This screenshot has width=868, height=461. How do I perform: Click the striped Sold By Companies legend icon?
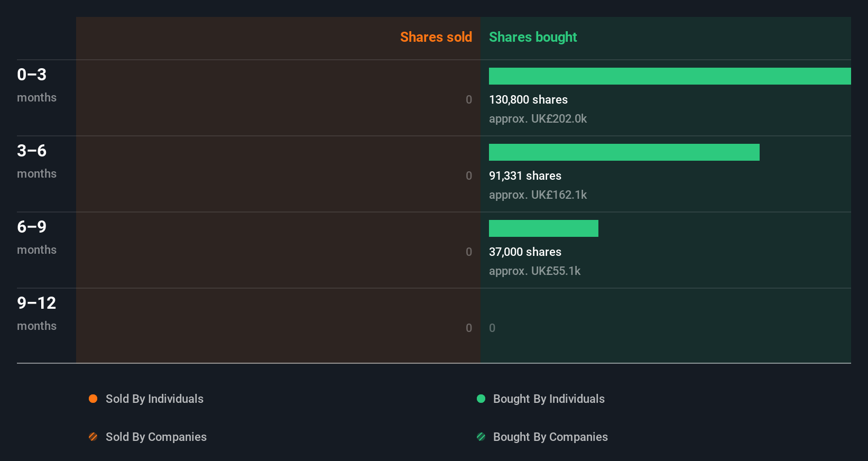[93, 437]
